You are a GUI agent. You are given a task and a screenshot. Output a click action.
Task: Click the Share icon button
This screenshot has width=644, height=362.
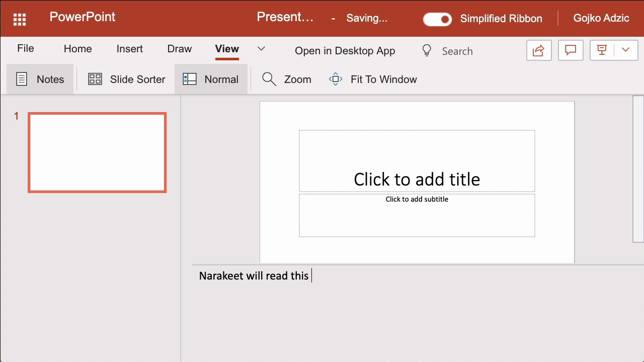pos(539,50)
